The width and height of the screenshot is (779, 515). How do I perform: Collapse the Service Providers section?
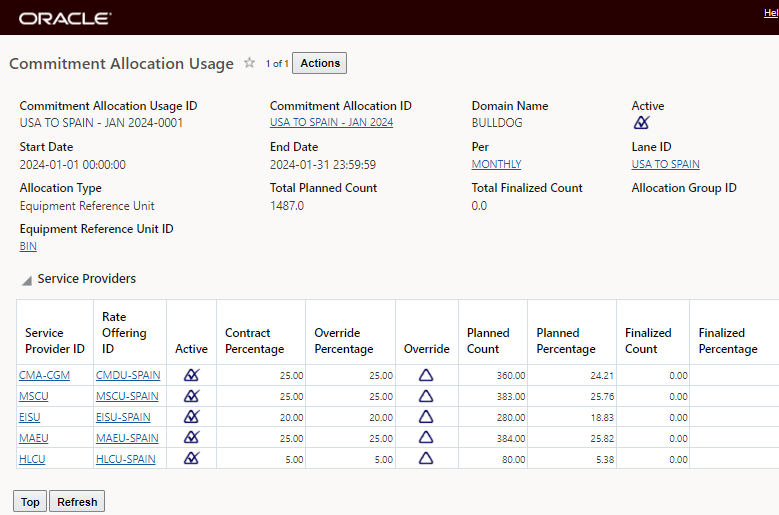[x=27, y=280]
